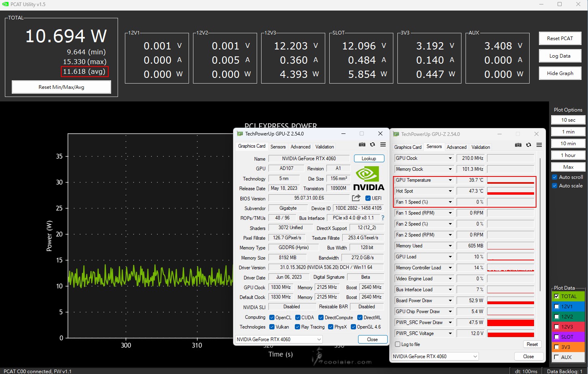This screenshot has width=588, height=374.
Task: Click the NVIDIA logo in GPU-Z
Action: point(369,178)
